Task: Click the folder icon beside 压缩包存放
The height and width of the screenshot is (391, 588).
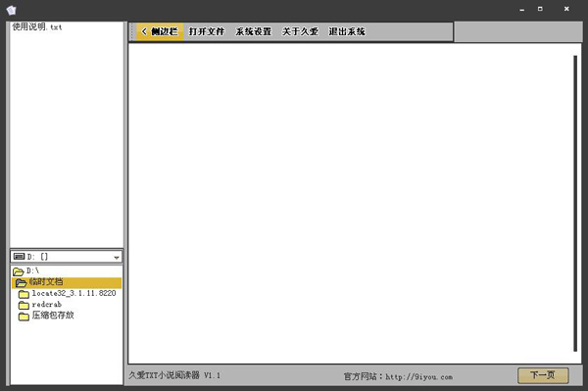Action: 24,317
